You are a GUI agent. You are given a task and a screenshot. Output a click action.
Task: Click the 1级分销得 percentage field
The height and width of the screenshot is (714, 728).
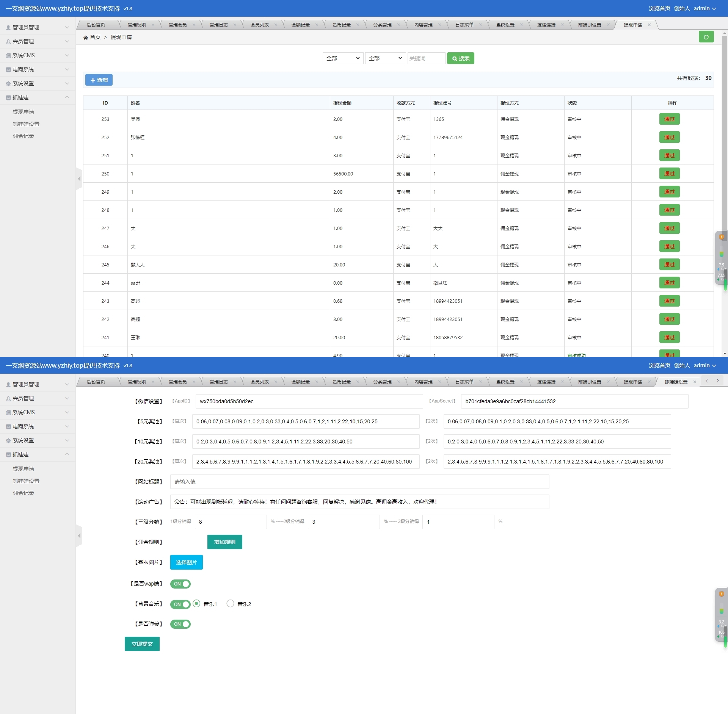click(x=231, y=522)
